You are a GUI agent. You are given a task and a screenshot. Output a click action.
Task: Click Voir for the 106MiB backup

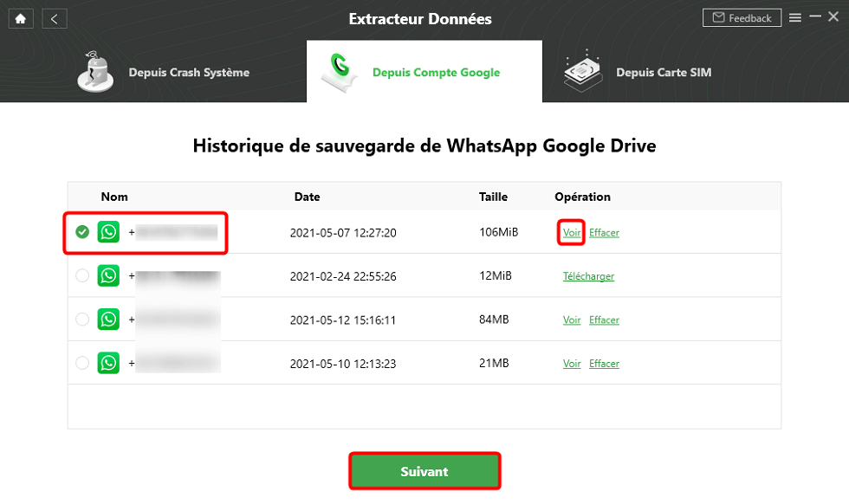coord(571,233)
